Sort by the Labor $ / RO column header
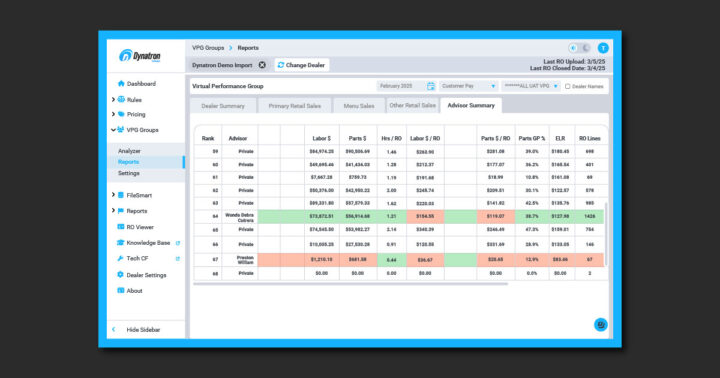Image resolution: width=720 pixels, height=378 pixels. click(425, 138)
